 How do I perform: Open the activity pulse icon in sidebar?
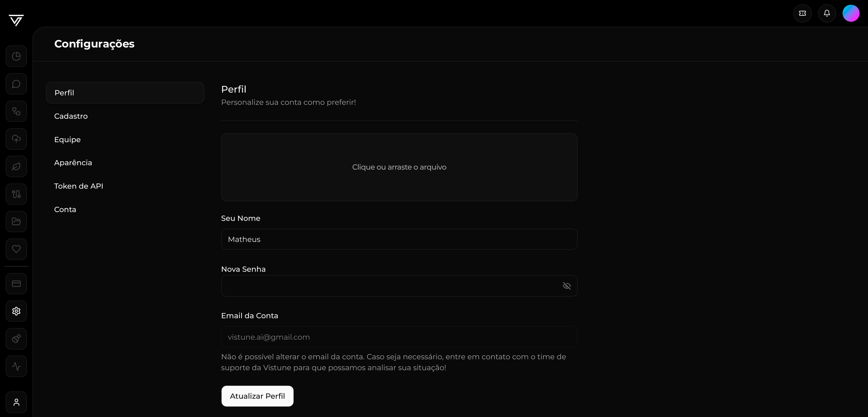(16, 366)
